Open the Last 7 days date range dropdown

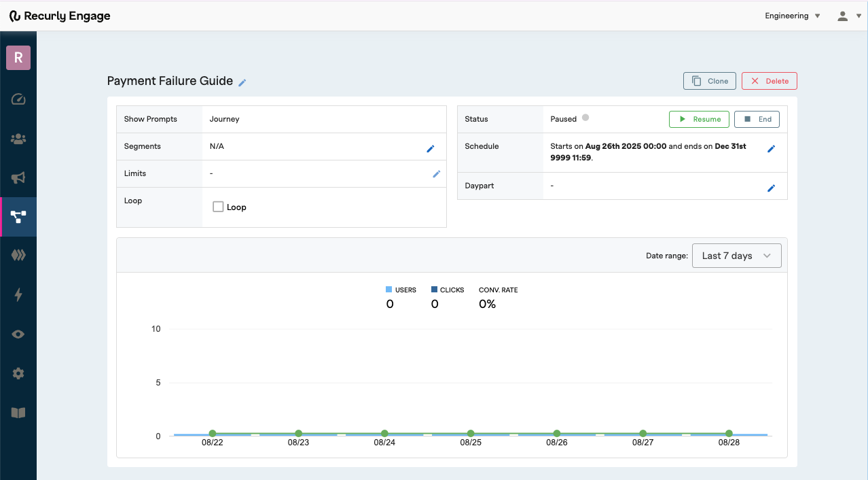737,256
